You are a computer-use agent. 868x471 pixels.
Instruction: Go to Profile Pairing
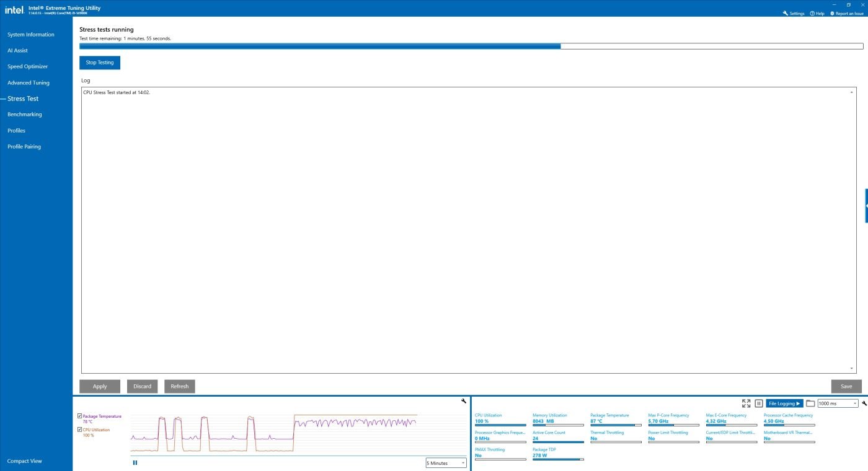24,147
